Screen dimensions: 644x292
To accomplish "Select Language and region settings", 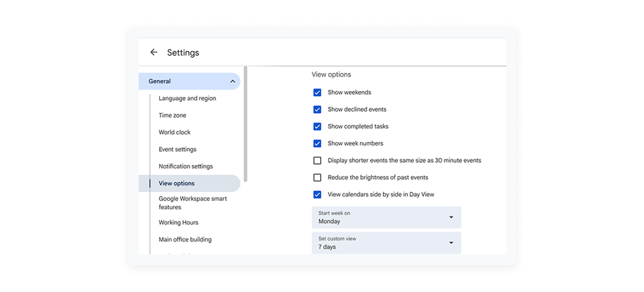I will [187, 98].
